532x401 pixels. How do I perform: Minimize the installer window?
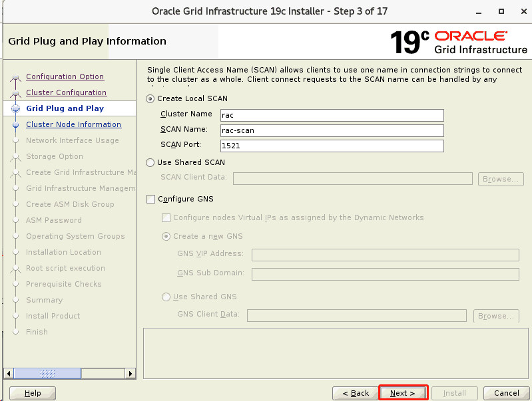479,12
